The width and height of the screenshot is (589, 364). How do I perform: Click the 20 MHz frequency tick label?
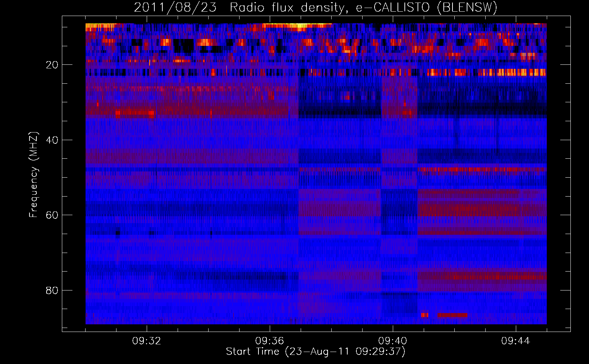point(52,65)
